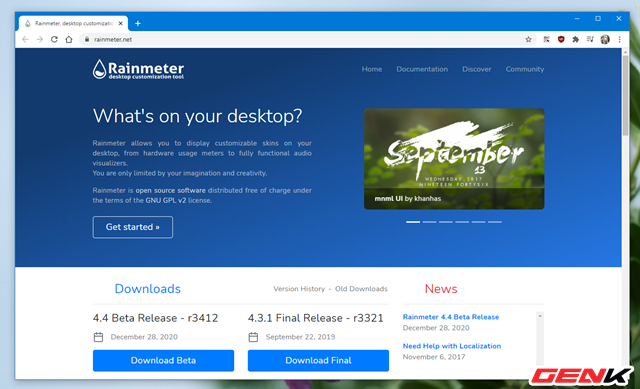Select the fourth carousel indicator
The image size is (640, 389).
pos(462,222)
